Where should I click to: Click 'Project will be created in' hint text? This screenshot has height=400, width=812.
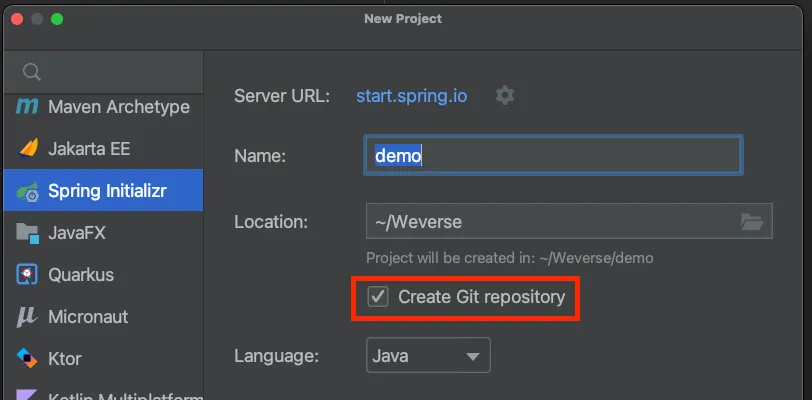pos(510,258)
